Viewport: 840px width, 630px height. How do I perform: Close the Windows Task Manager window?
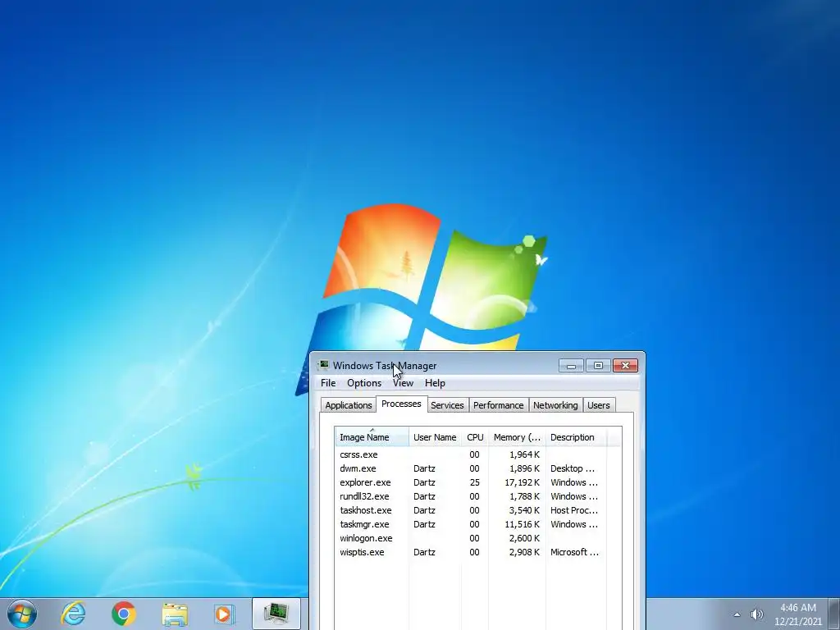[625, 365]
